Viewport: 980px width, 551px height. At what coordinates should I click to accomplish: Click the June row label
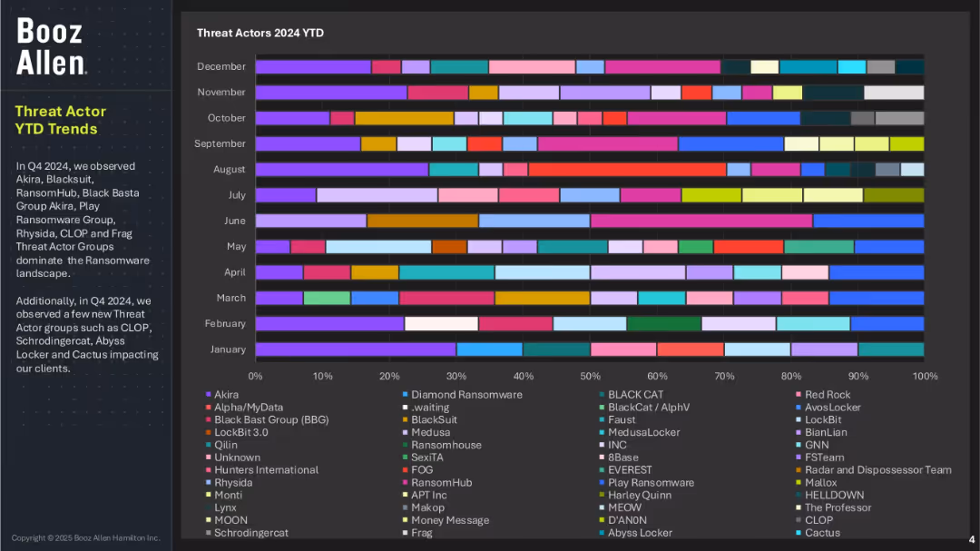point(234,221)
